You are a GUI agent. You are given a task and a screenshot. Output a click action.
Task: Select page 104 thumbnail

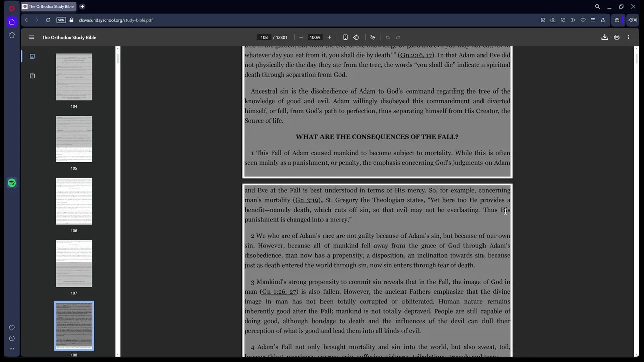(x=74, y=77)
